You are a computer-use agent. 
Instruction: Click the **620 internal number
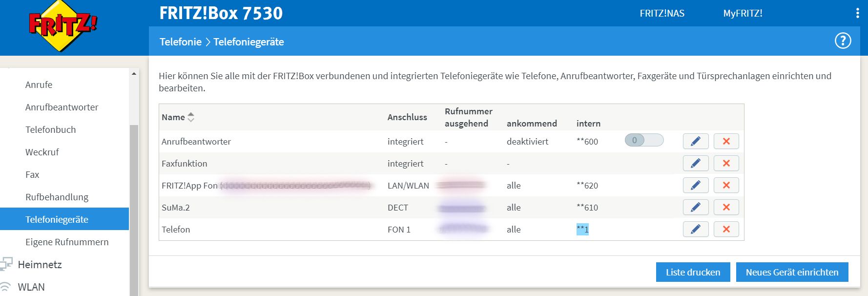[587, 185]
